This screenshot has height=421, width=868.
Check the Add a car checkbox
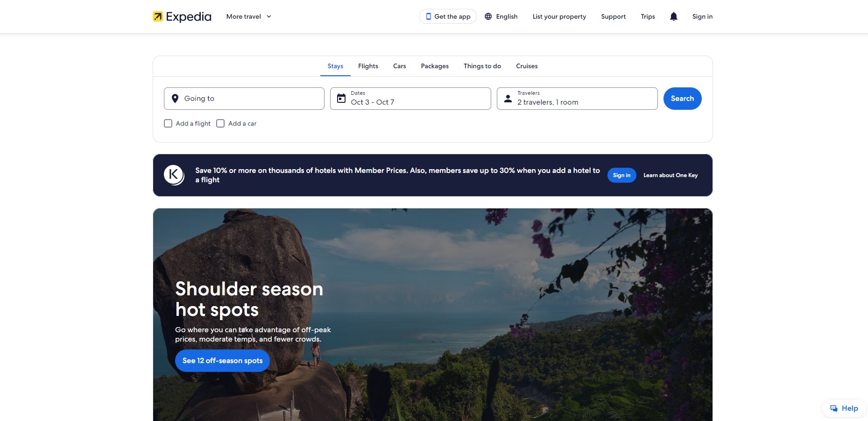coord(220,123)
